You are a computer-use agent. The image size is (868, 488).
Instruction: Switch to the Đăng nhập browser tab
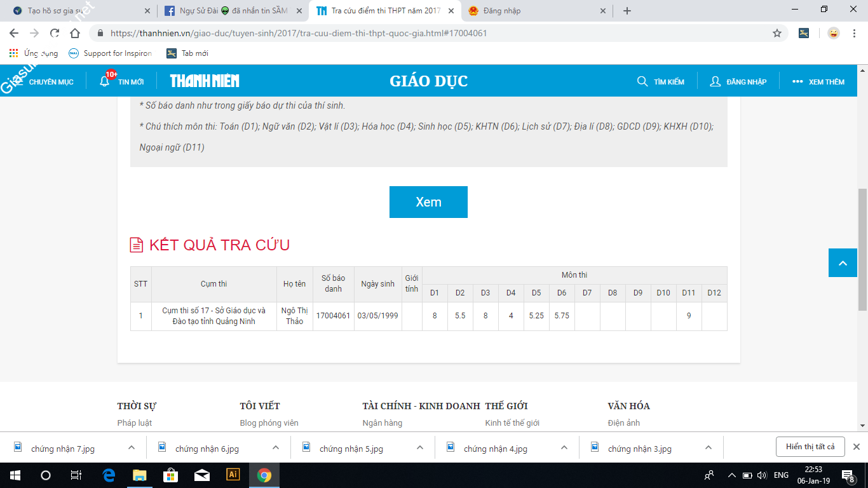[535, 11]
